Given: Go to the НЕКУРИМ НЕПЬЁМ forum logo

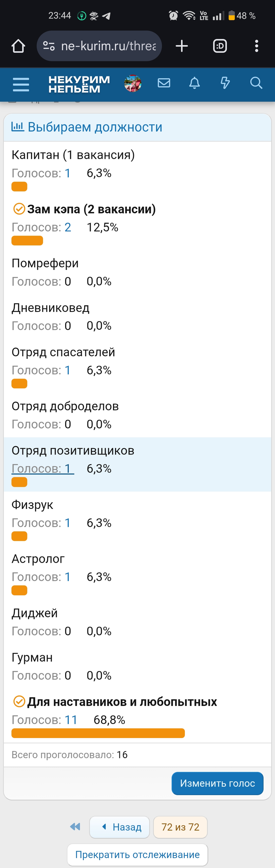Looking at the screenshot, I should pos(79,84).
